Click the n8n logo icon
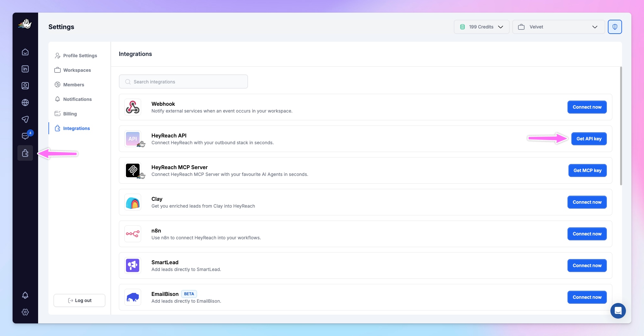Viewport: 644px width, 336px height. click(x=133, y=234)
